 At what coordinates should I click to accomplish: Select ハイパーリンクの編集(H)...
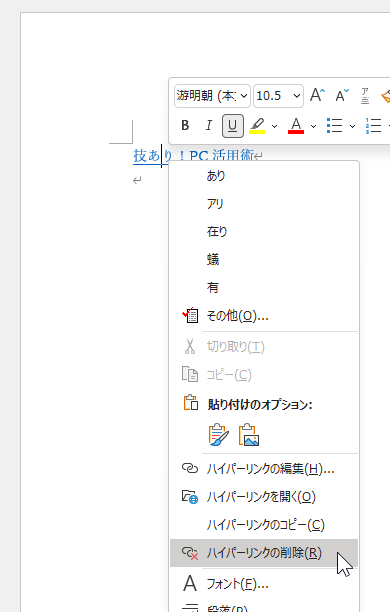[x=264, y=469]
